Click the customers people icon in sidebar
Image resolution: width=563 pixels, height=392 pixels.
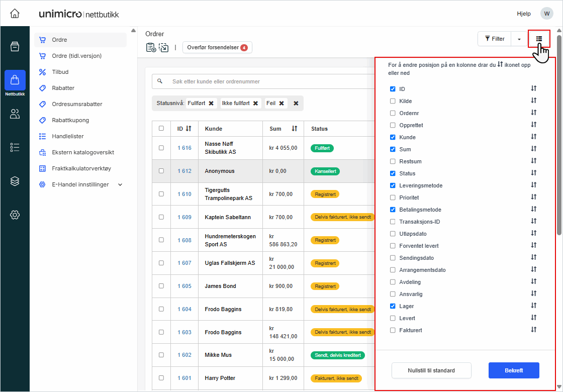point(15,114)
